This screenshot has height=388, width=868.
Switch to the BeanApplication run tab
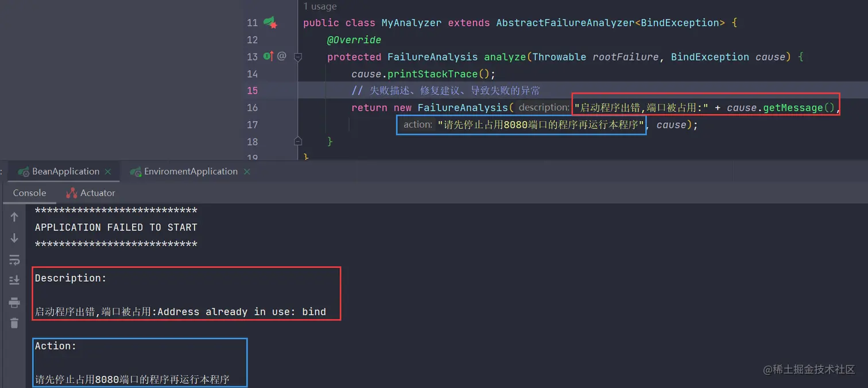[x=65, y=171]
